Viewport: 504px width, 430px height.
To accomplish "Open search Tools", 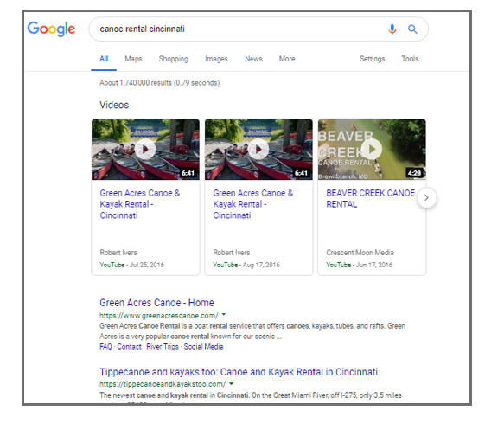I will 410,59.
